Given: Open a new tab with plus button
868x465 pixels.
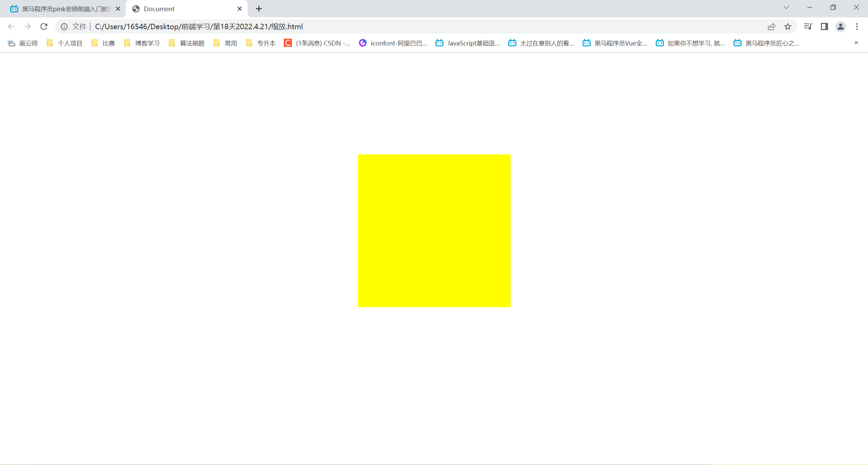Looking at the screenshot, I should [259, 9].
